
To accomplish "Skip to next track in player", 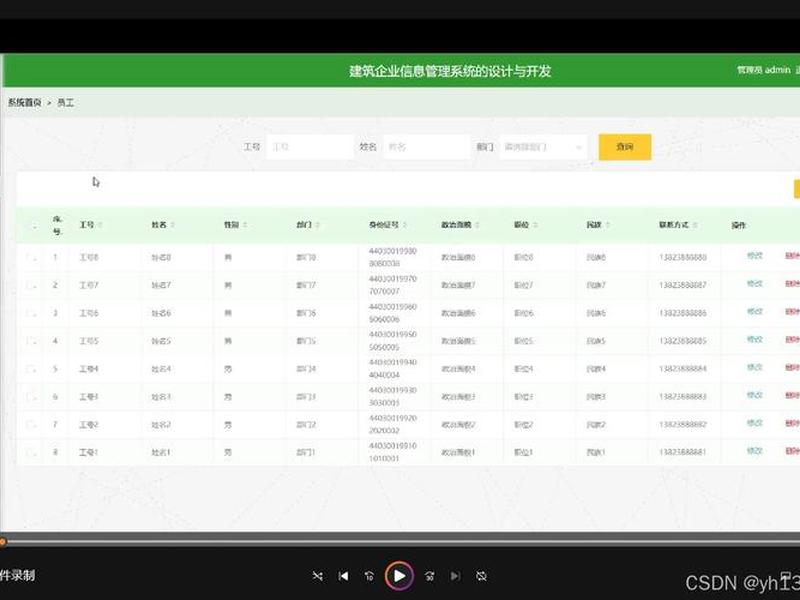I will (x=455, y=576).
